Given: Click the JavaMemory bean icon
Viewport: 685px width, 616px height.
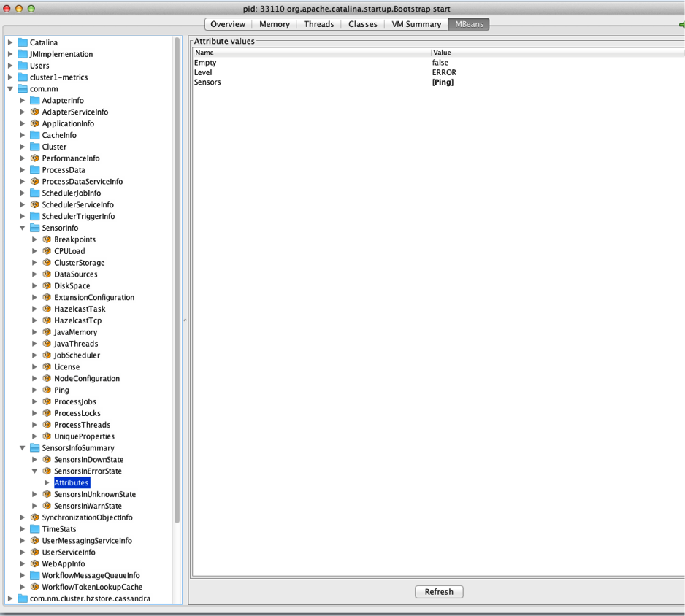Looking at the screenshot, I should [x=46, y=332].
